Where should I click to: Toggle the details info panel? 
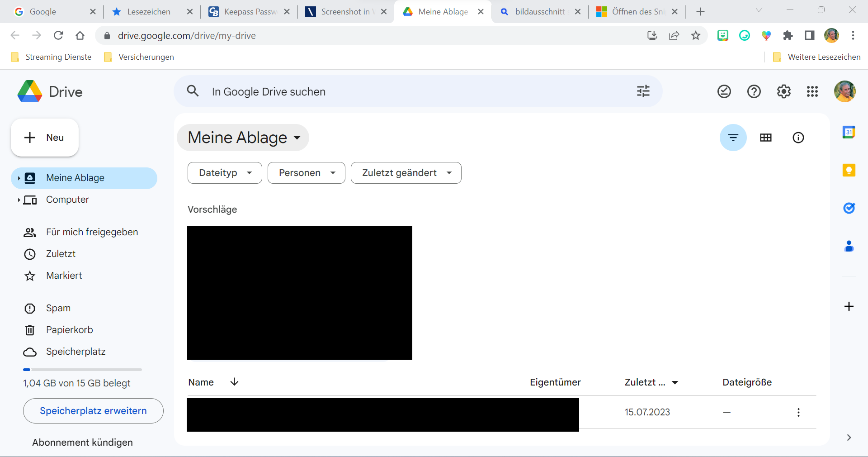[x=798, y=138]
